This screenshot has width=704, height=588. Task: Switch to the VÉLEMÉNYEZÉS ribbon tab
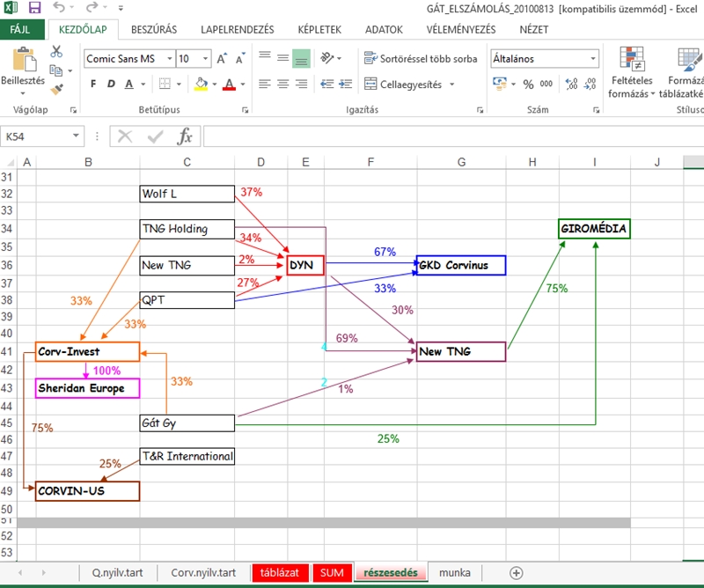coord(461,30)
